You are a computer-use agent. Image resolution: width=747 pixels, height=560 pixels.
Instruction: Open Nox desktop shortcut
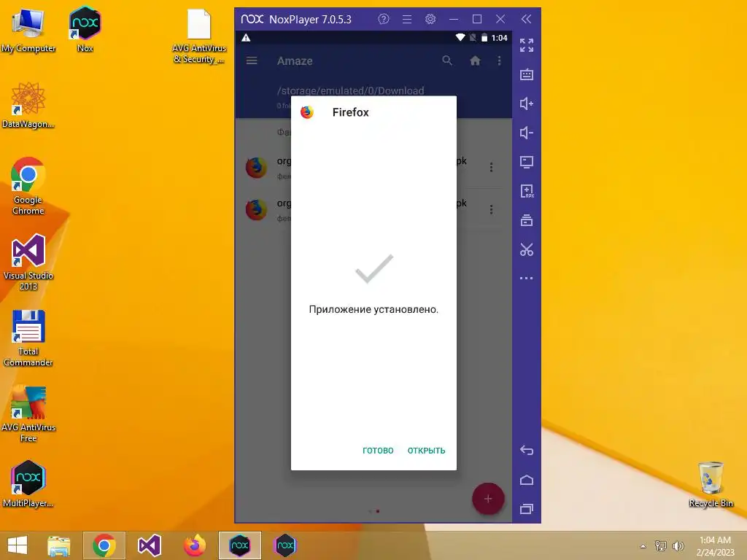click(85, 29)
